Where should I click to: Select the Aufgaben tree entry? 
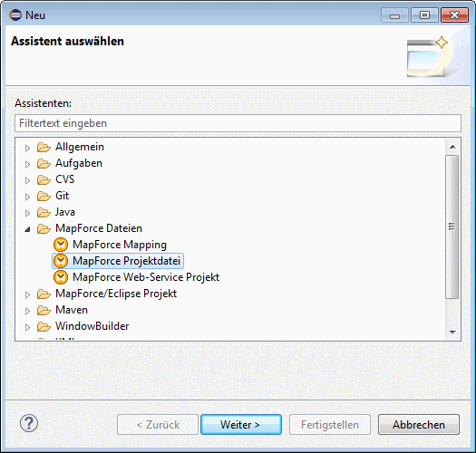(79, 163)
